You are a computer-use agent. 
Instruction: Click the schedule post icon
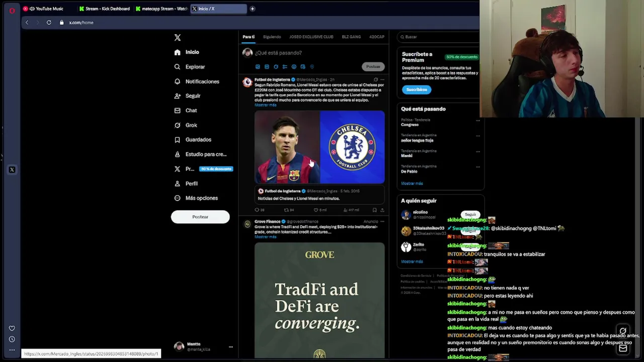point(303,67)
